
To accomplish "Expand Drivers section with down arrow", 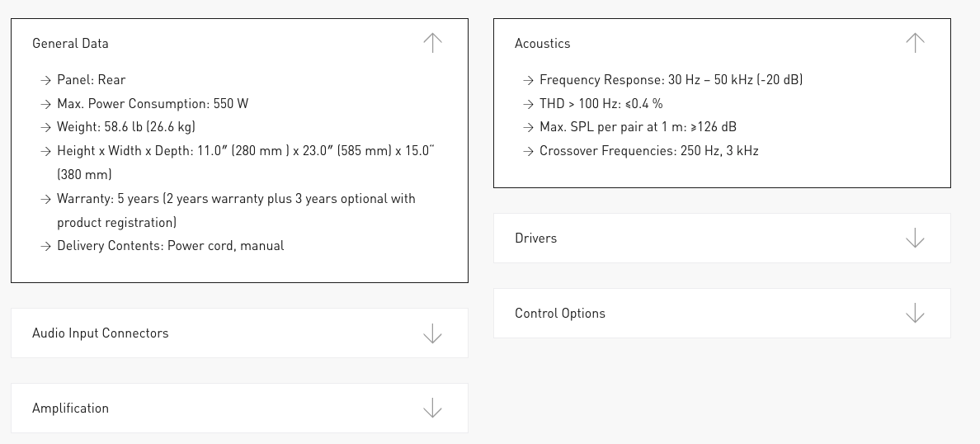I will point(915,239).
